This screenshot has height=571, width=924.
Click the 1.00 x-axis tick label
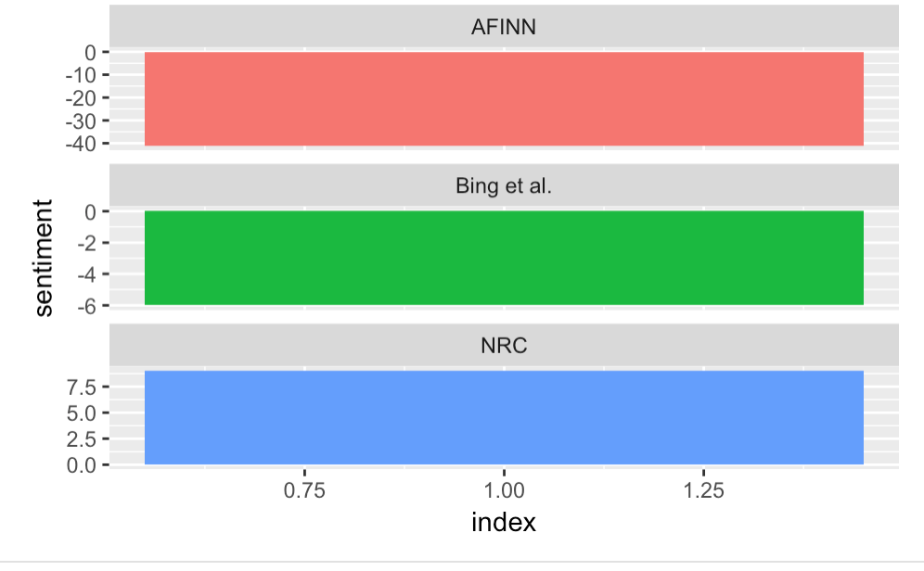coord(504,489)
